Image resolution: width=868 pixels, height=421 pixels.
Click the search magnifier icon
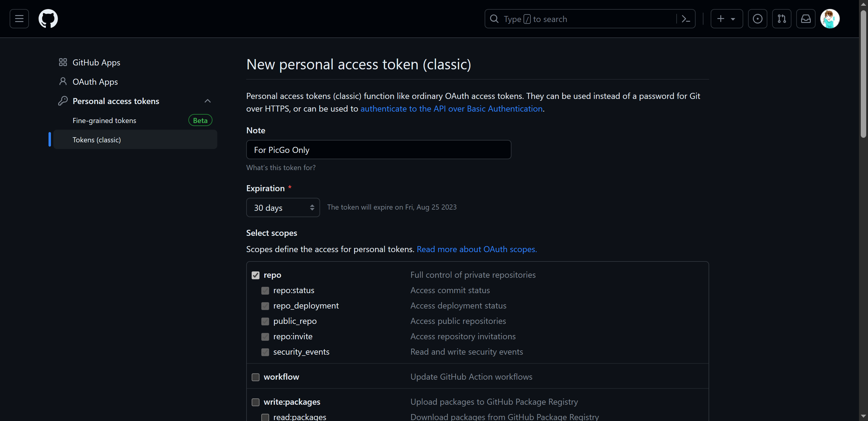tap(494, 19)
